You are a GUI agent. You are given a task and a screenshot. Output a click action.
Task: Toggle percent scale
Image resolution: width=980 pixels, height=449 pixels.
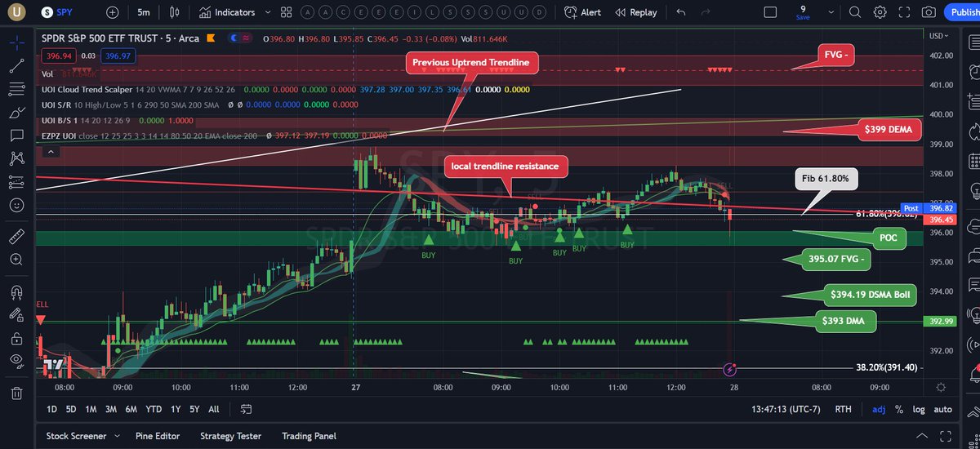tap(899, 409)
